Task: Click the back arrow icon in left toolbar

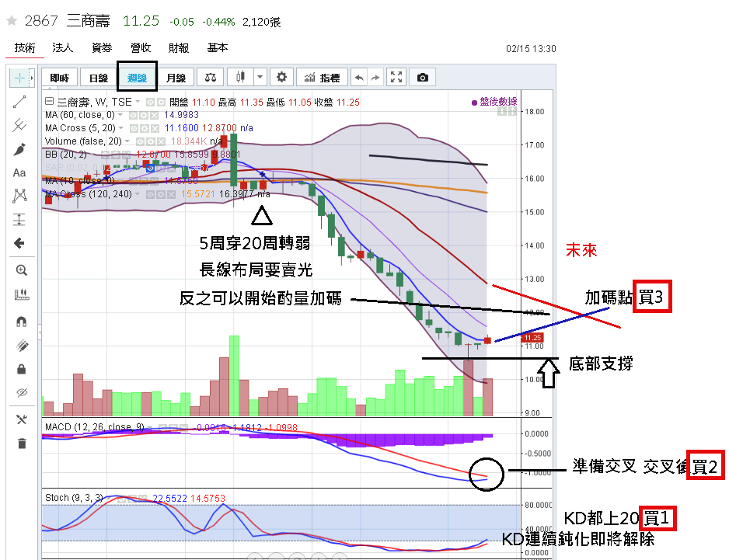Action: pyautogui.click(x=19, y=243)
